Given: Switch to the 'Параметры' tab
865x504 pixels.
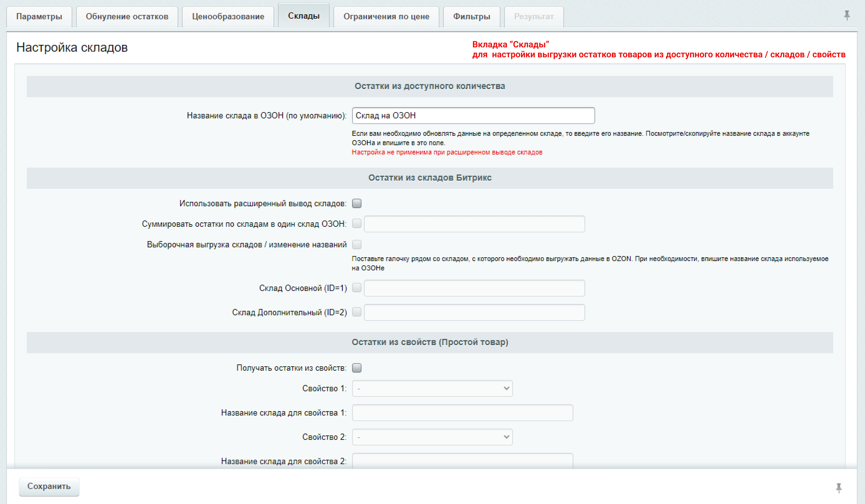Looking at the screenshot, I should (39, 16).
